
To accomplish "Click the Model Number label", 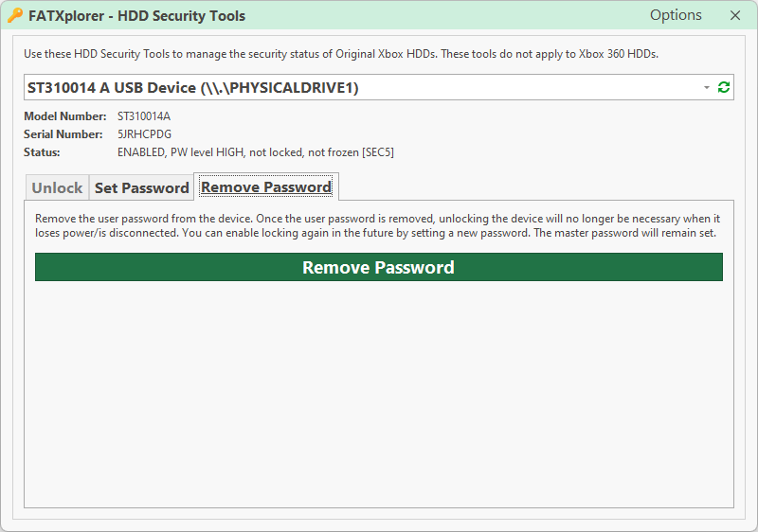I will click(64, 116).
